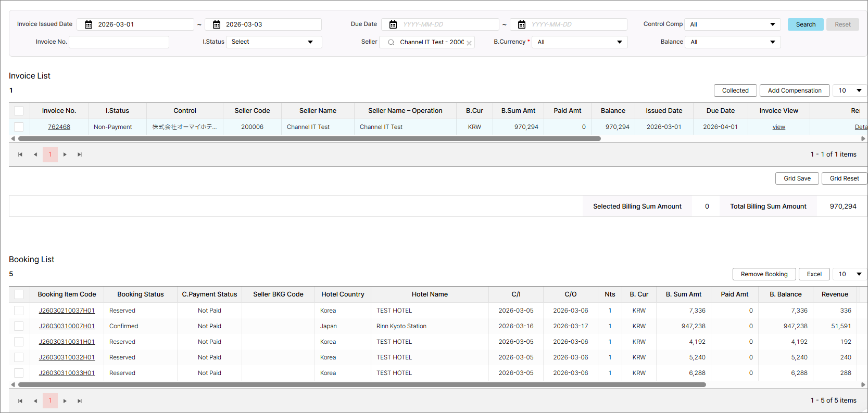
Task: Open the invoice 'view' link
Action: (x=778, y=127)
